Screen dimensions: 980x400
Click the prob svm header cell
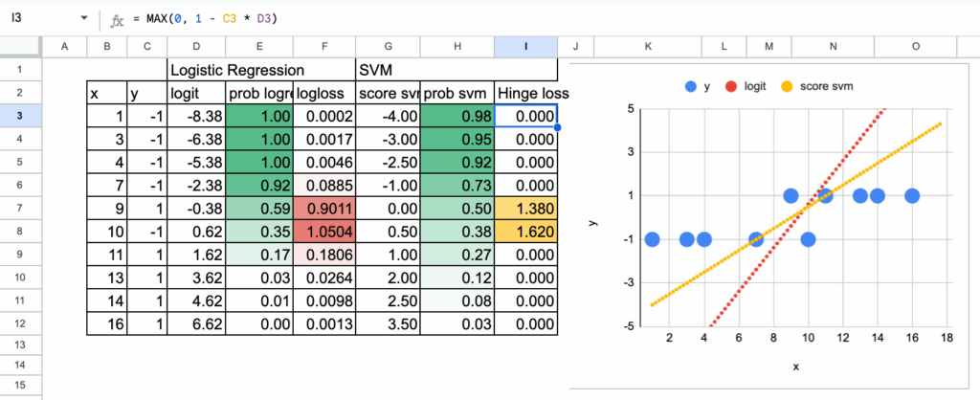(457, 93)
